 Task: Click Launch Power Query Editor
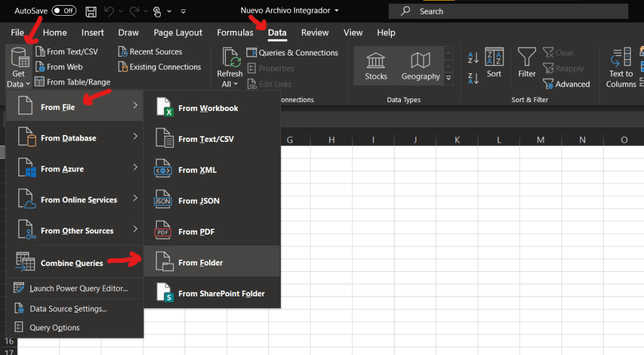78,288
